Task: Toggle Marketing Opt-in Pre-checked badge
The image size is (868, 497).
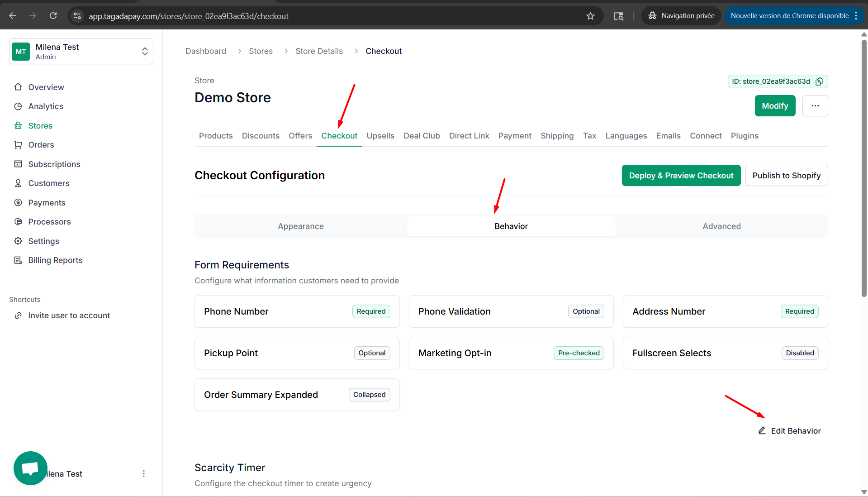Action: click(579, 353)
